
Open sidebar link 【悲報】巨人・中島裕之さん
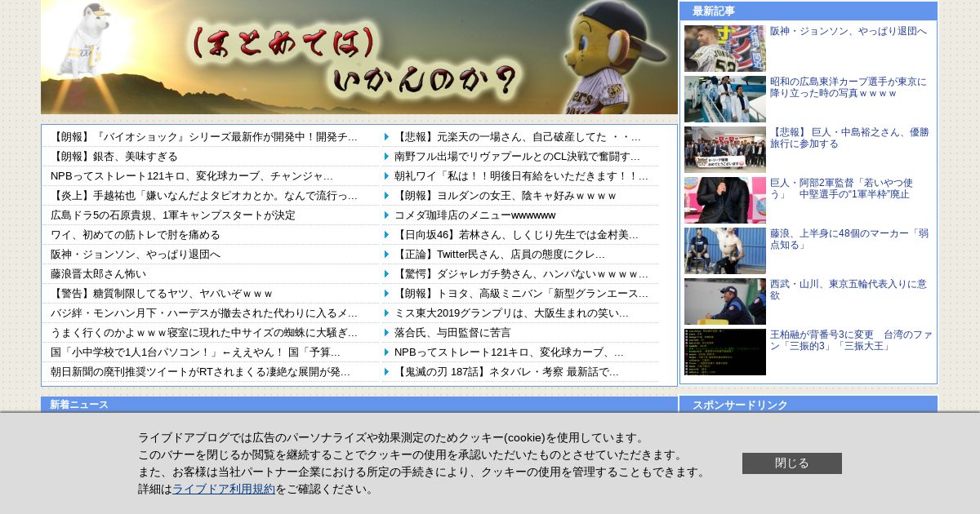849,138
